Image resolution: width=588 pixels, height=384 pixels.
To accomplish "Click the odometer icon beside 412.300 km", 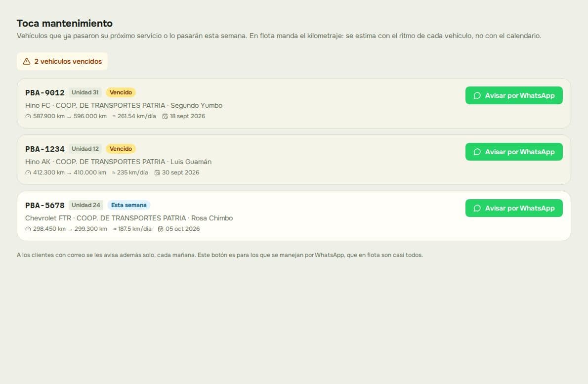I will (28, 172).
